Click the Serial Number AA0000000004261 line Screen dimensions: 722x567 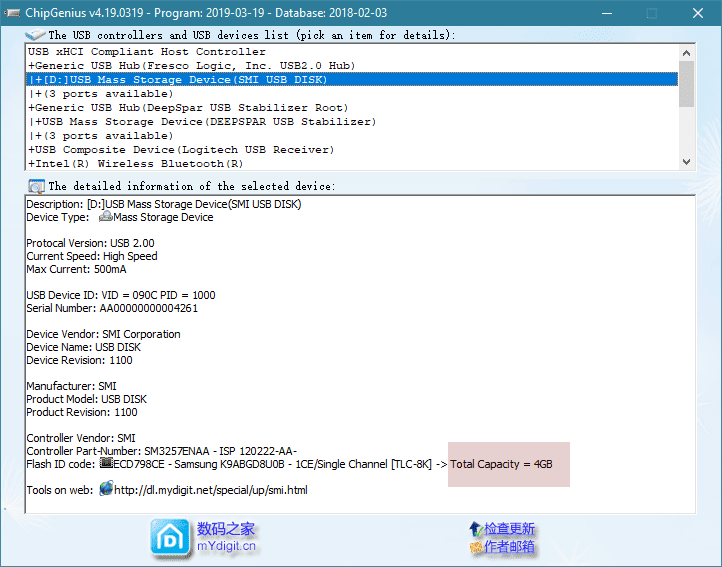click(112, 308)
